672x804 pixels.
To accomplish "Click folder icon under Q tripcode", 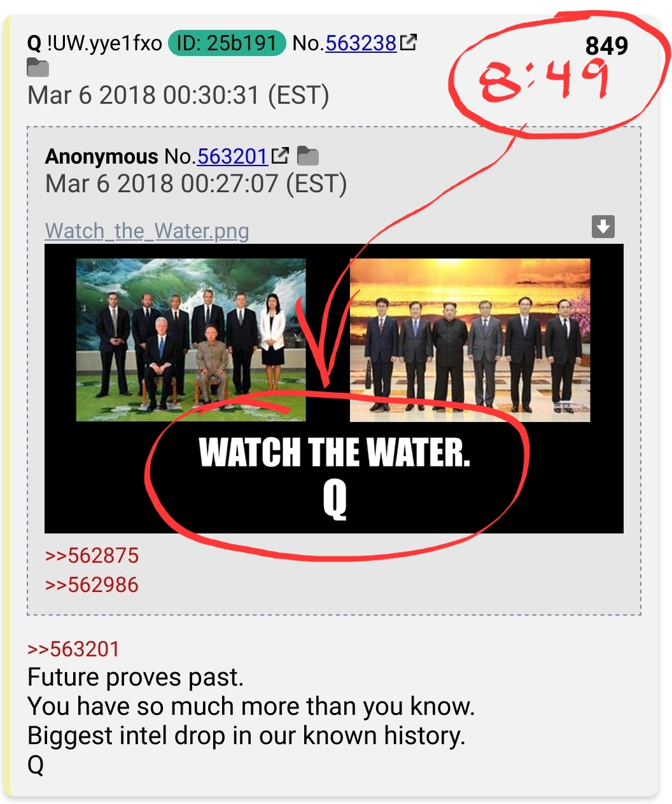I will click(x=38, y=67).
